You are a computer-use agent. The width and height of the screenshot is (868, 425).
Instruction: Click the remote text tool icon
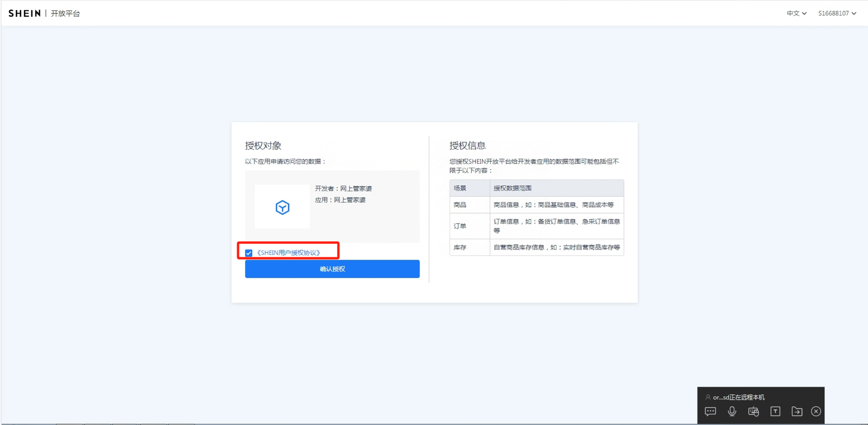point(775,411)
